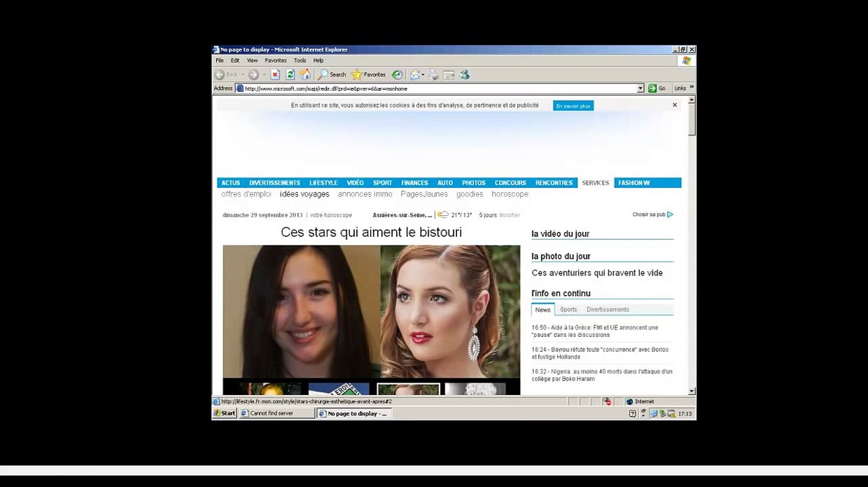Viewport: 868px width, 487px height.
Task: Open the Mail button dropdown arrow
Action: coord(423,74)
